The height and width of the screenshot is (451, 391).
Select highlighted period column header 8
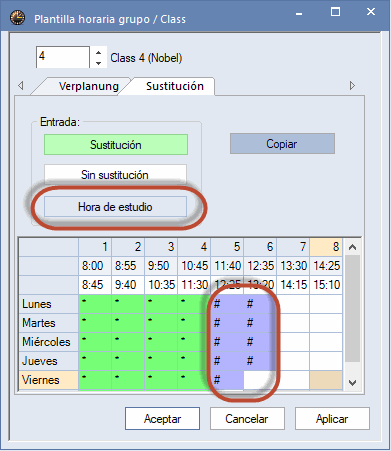point(326,247)
